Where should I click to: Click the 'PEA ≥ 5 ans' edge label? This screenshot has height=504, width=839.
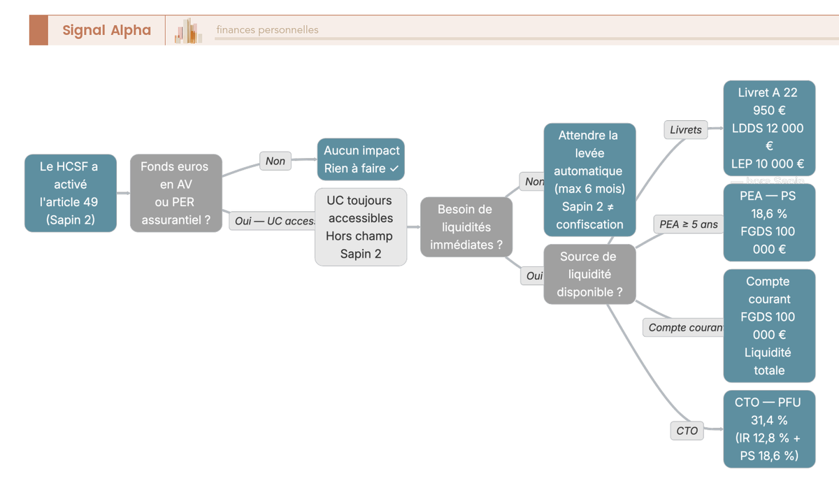[688, 224]
